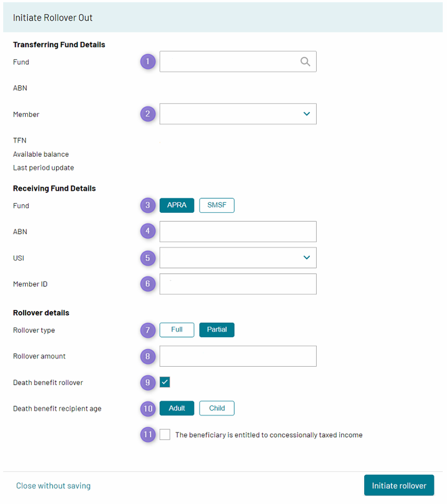Select SMSF as receiving fund type

217,205
